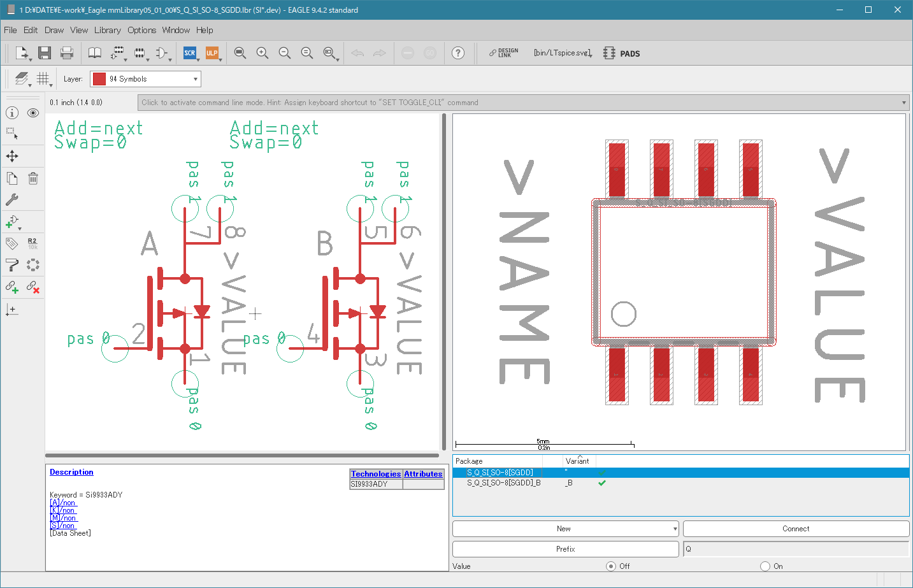Open the Library menu
This screenshot has height=588, width=913.
pyautogui.click(x=107, y=30)
